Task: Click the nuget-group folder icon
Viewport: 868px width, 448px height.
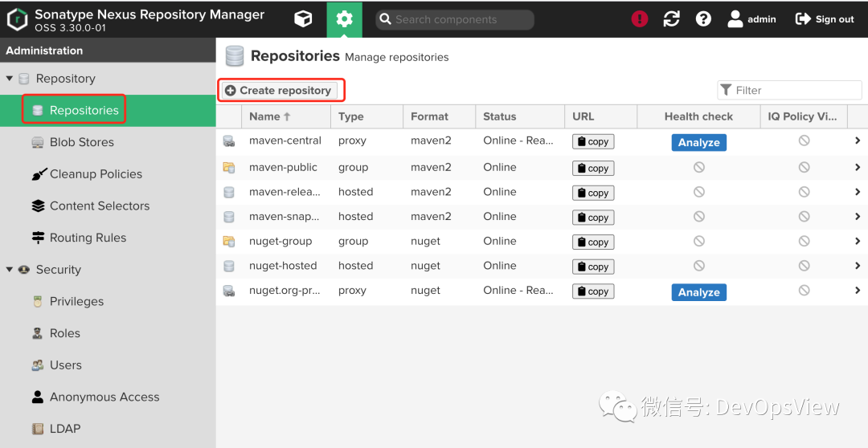Action: 228,241
